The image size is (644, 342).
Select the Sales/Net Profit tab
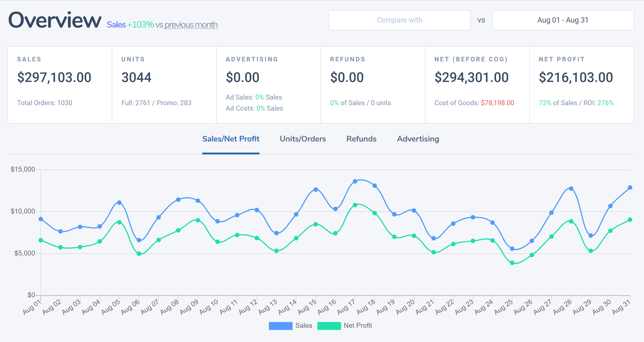(231, 139)
